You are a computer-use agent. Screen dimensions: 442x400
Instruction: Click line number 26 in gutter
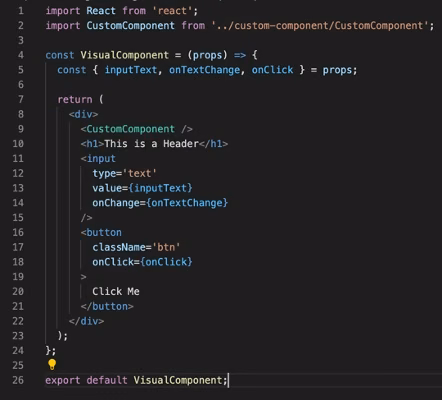pos(18,380)
